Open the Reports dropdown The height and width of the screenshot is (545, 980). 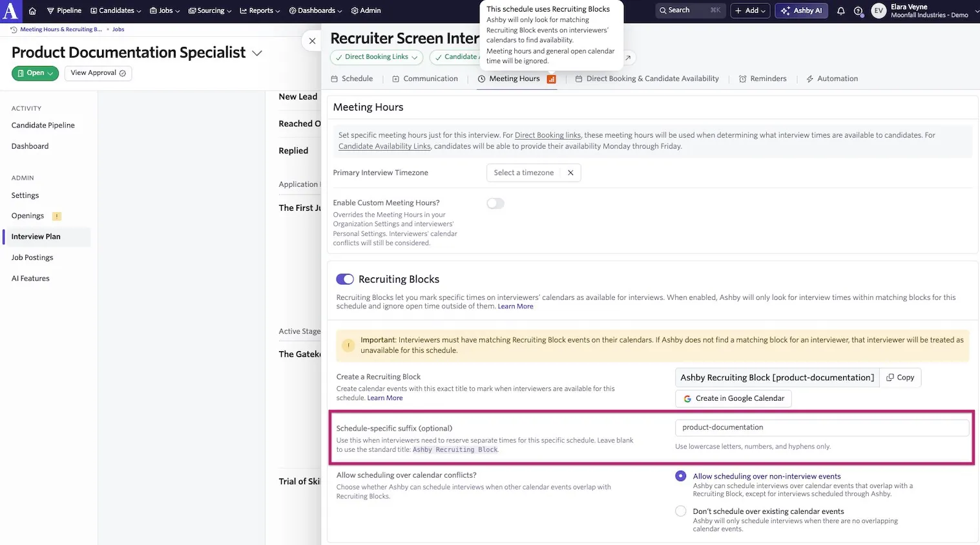260,11
